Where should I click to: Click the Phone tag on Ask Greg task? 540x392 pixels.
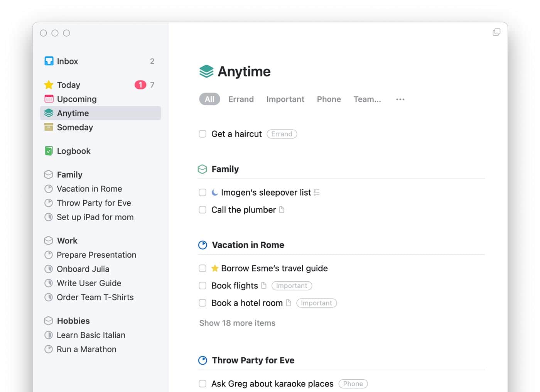pos(353,384)
